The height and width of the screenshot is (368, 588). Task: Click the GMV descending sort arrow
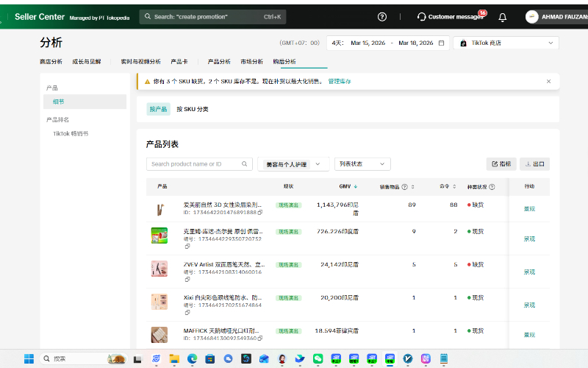click(356, 187)
